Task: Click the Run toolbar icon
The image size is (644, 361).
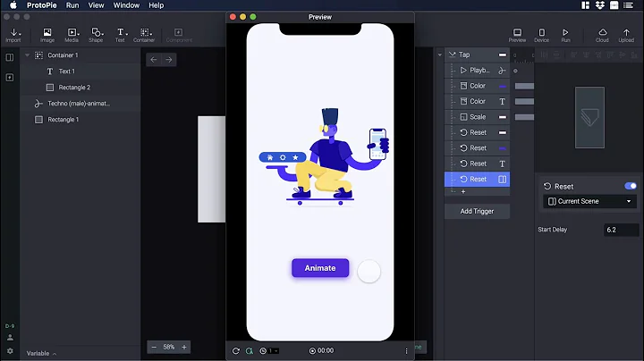Action: pos(565,35)
